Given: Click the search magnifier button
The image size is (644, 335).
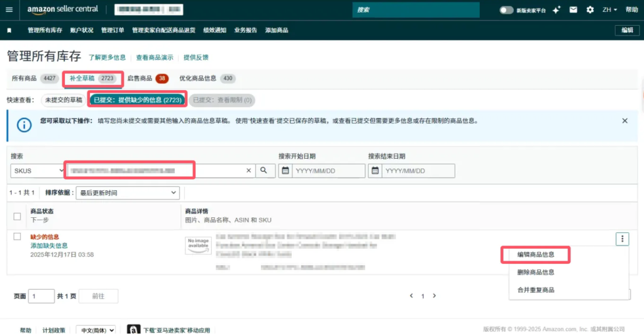Looking at the screenshot, I should tap(265, 171).
